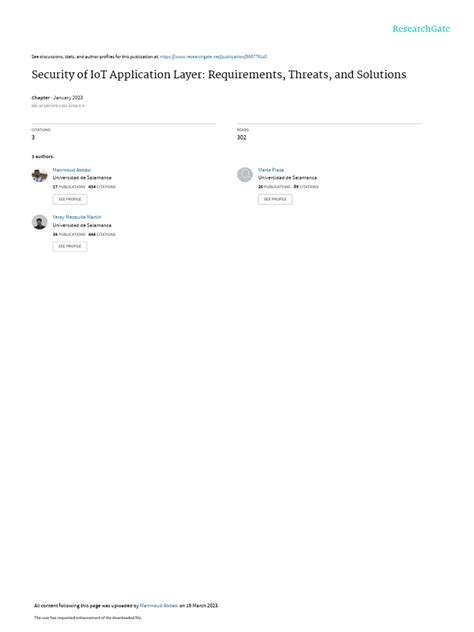Open Mahmoud Abbasi's profile photo

point(40,175)
